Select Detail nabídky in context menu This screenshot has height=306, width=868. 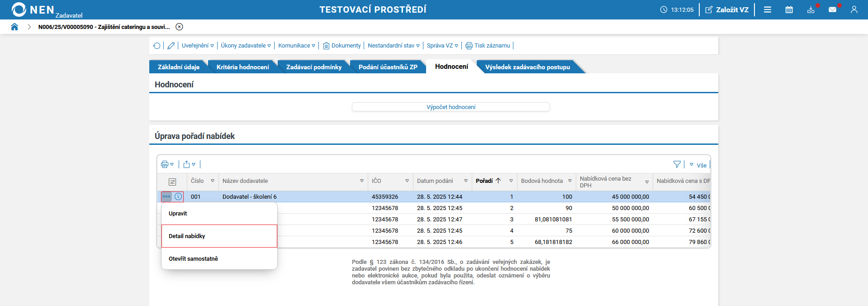219,236
